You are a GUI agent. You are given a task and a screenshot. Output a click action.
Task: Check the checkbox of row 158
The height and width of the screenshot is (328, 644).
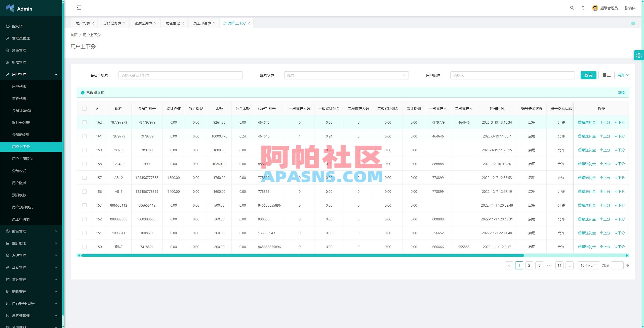85,164
